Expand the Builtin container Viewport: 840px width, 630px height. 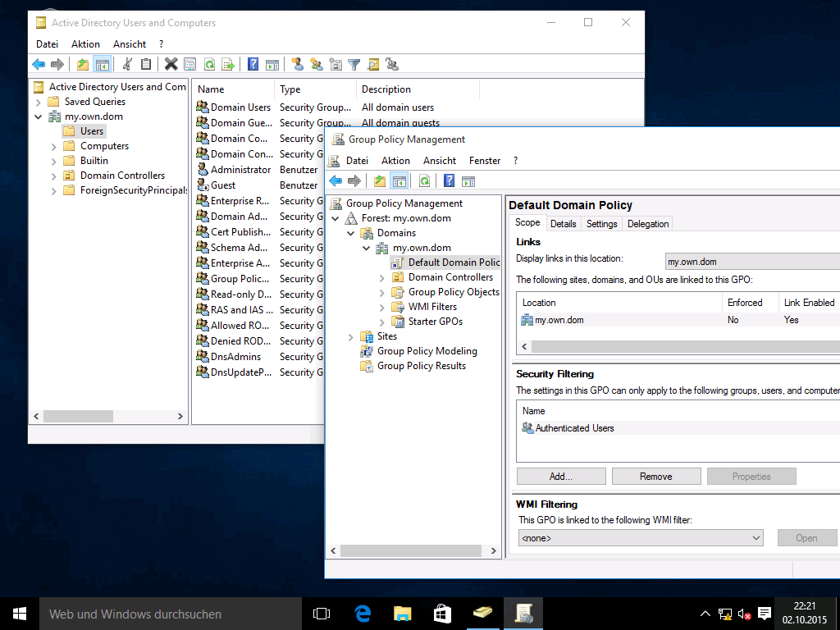[53, 161]
